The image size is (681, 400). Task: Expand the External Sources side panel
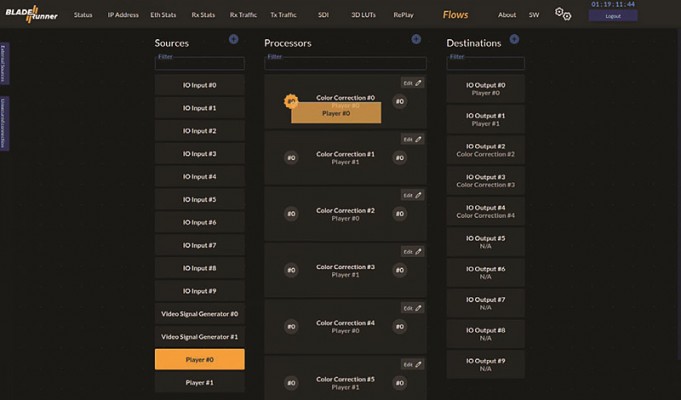(x=3, y=63)
